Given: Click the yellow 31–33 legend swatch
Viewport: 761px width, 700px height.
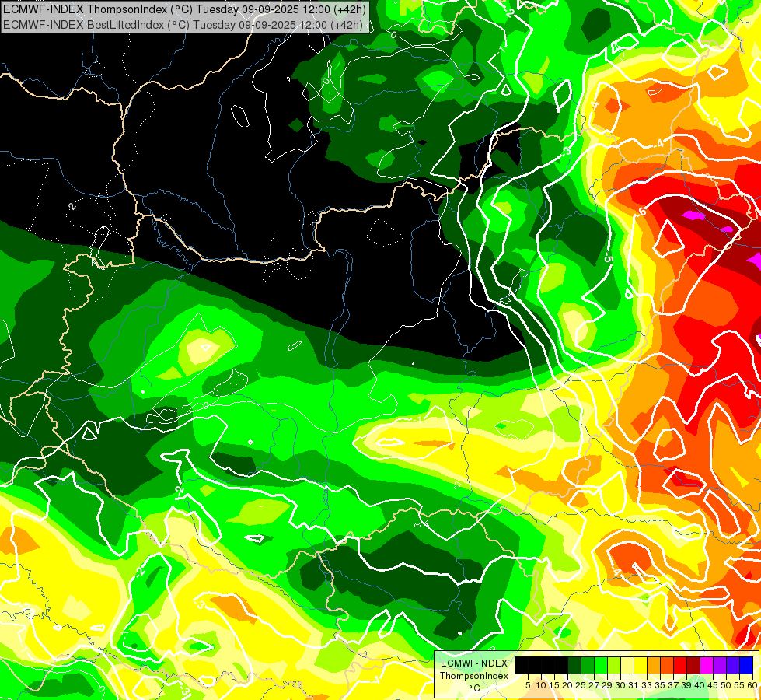Looking at the screenshot, I should (641, 665).
